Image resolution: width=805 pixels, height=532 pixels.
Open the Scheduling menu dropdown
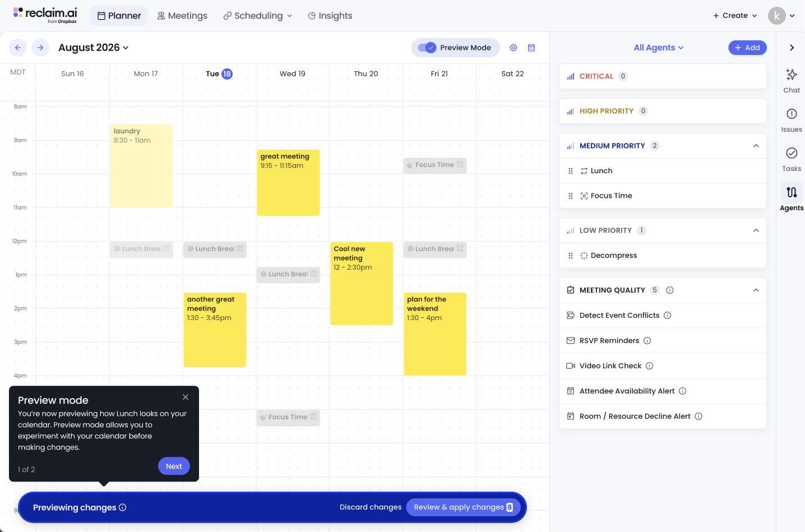[258, 16]
